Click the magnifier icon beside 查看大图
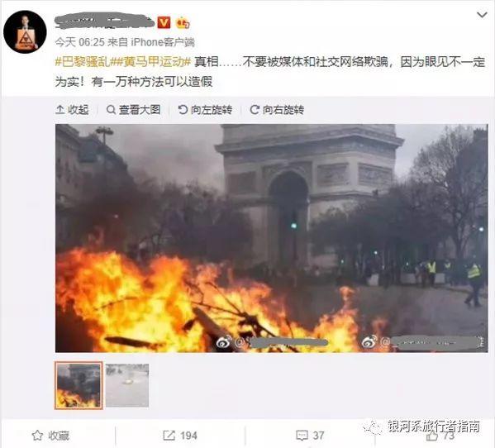This screenshot has height=448, width=495. pos(111,110)
